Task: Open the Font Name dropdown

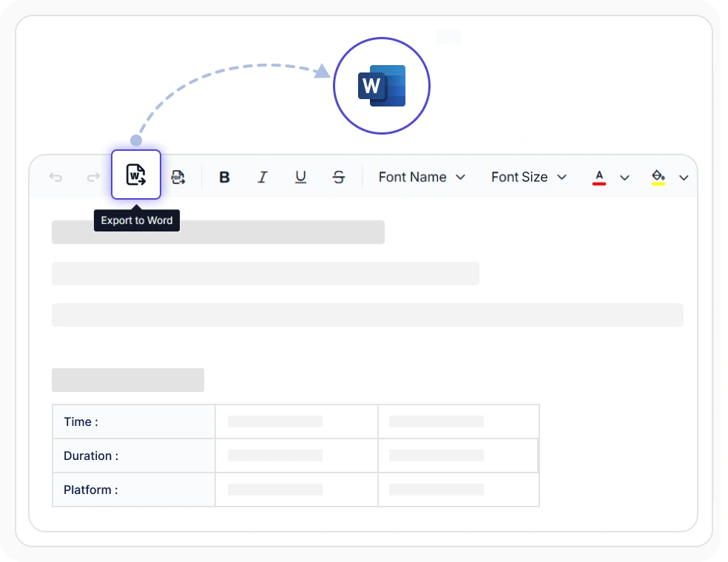Action: click(x=422, y=177)
